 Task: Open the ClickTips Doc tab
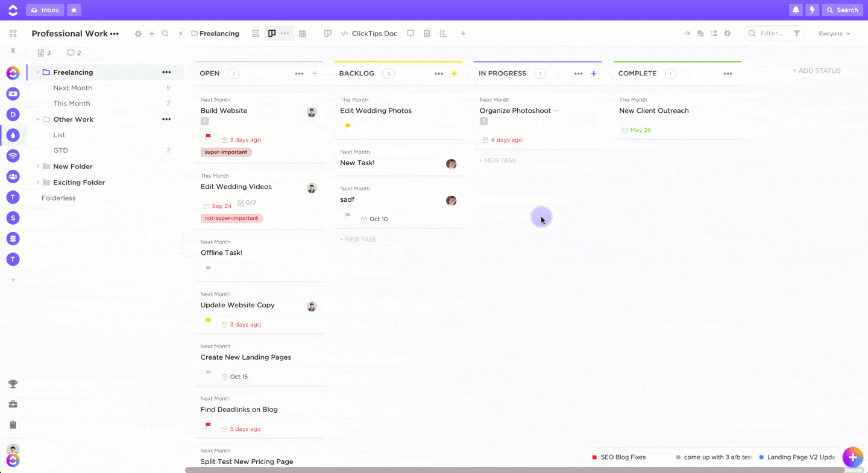coord(369,33)
